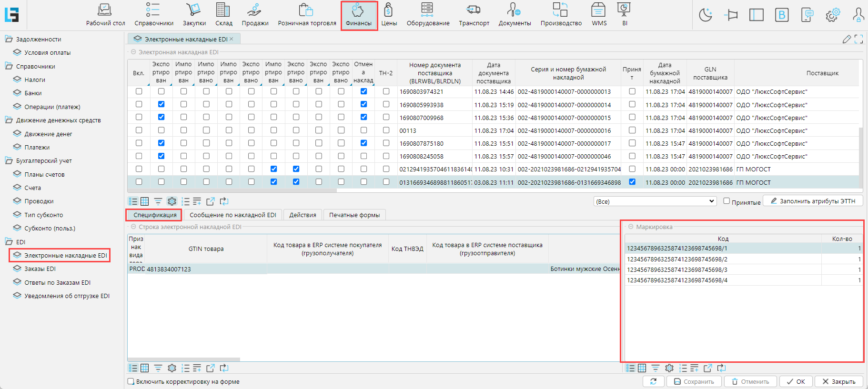Click the fullscreen expand icon
Screen dimensions: 868x389
click(x=858, y=39)
